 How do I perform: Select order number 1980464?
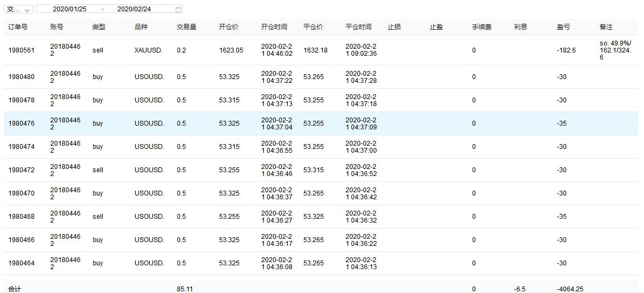click(x=22, y=263)
